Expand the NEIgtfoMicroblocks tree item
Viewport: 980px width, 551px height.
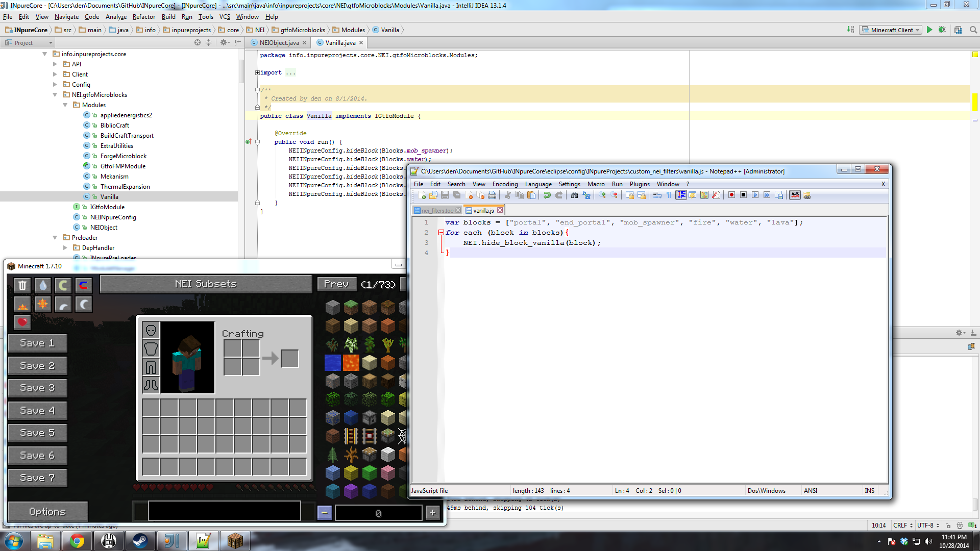(55, 94)
